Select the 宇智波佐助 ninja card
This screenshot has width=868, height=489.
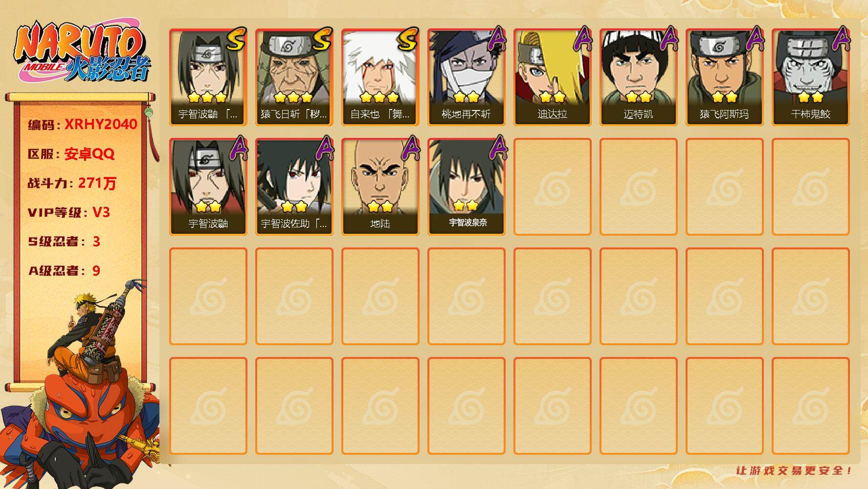click(294, 187)
